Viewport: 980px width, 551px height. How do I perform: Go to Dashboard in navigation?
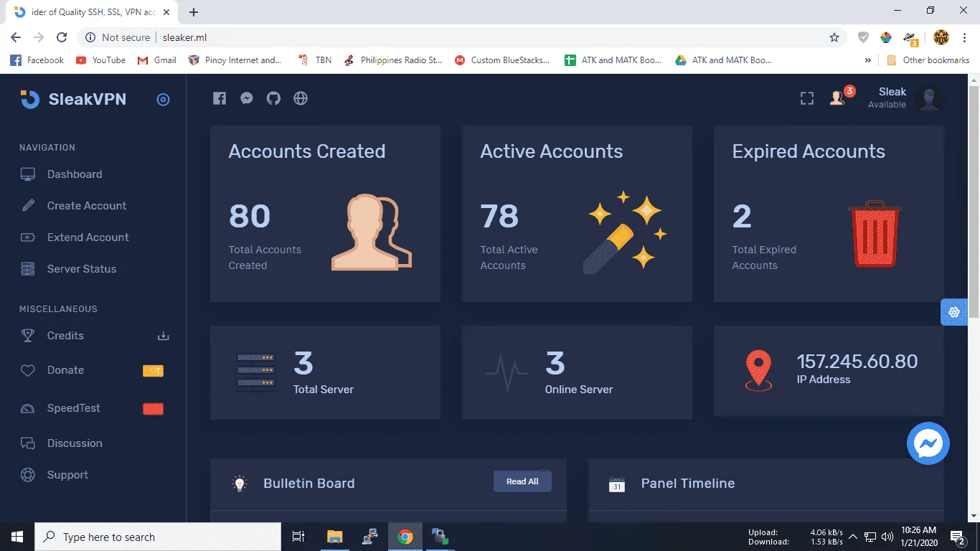(x=75, y=174)
